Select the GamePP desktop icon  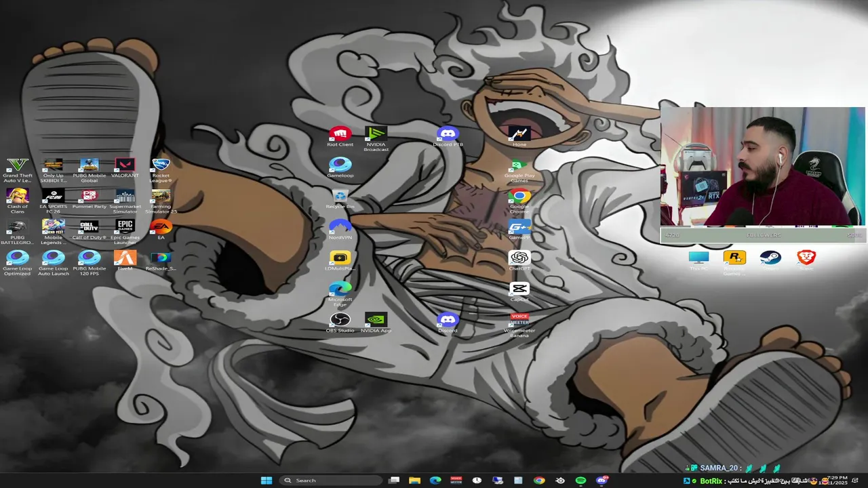tap(519, 230)
